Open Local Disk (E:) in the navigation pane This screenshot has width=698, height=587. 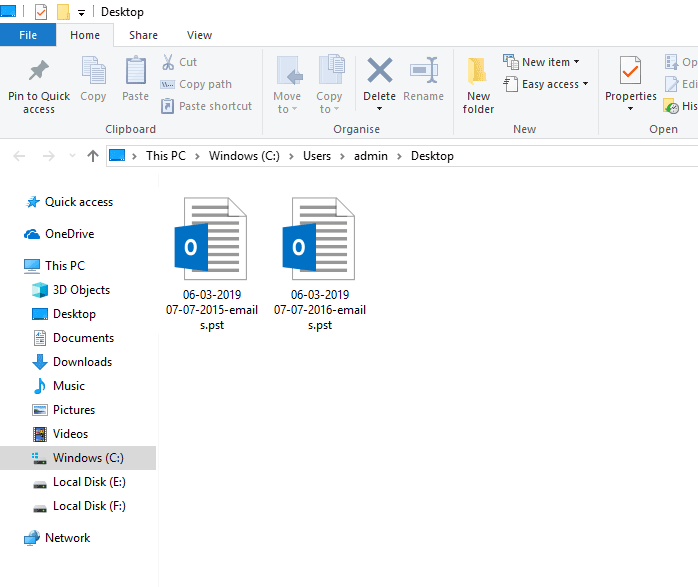pyautogui.click(x=89, y=482)
